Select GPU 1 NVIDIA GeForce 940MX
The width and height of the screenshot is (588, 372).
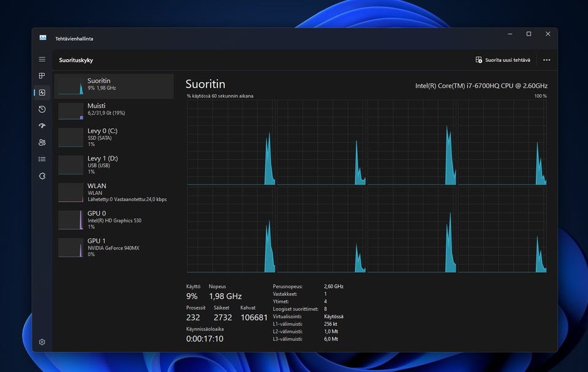coord(114,247)
